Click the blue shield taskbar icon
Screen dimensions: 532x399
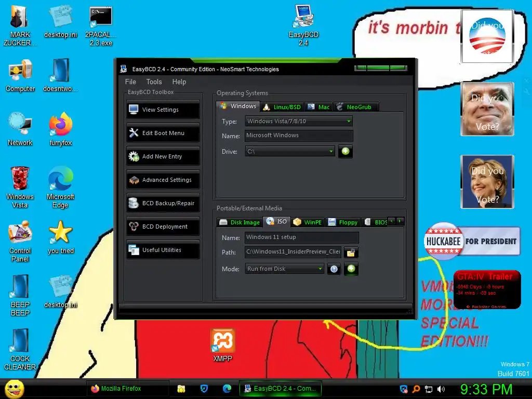[204, 389]
